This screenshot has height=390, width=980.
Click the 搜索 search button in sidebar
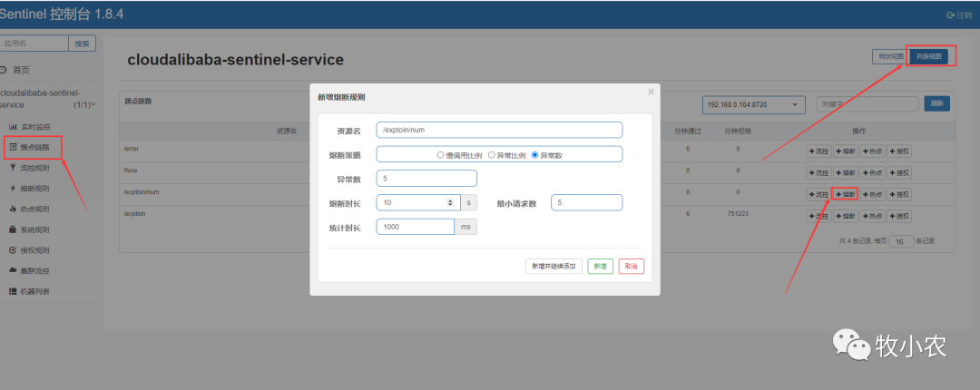pyautogui.click(x=82, y=44)
